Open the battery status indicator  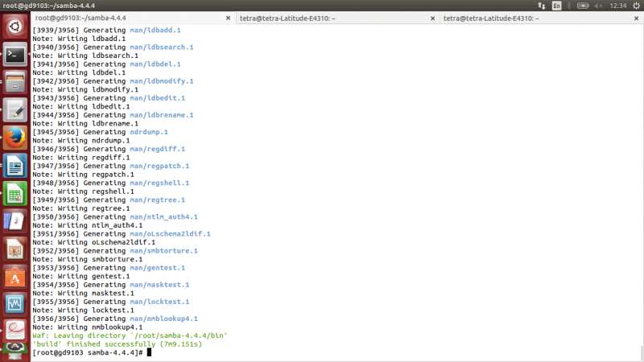(x=583, y=6)
